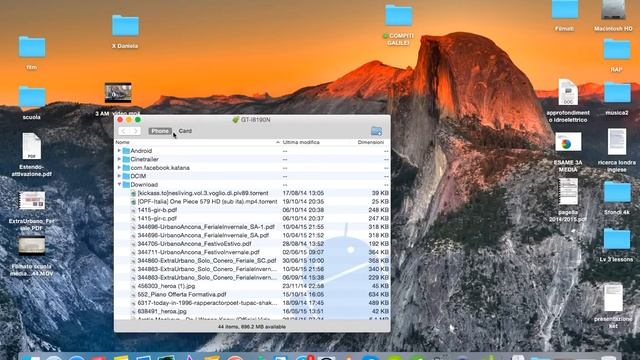Select the 229 KB ExtraUrbano FerialeInvern file
The width and height of the screenshot is (640, 360).
coord(252,278)
